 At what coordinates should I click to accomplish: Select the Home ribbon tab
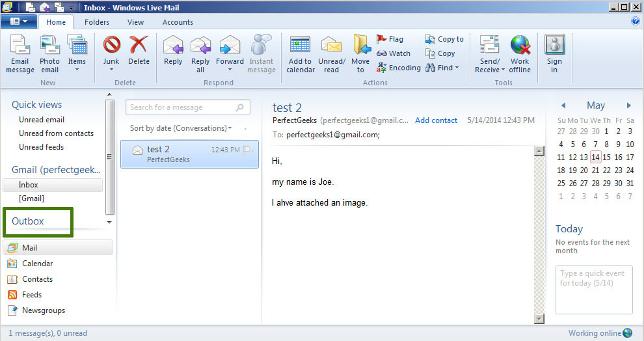pyautogui.click(x=56, y=22)
